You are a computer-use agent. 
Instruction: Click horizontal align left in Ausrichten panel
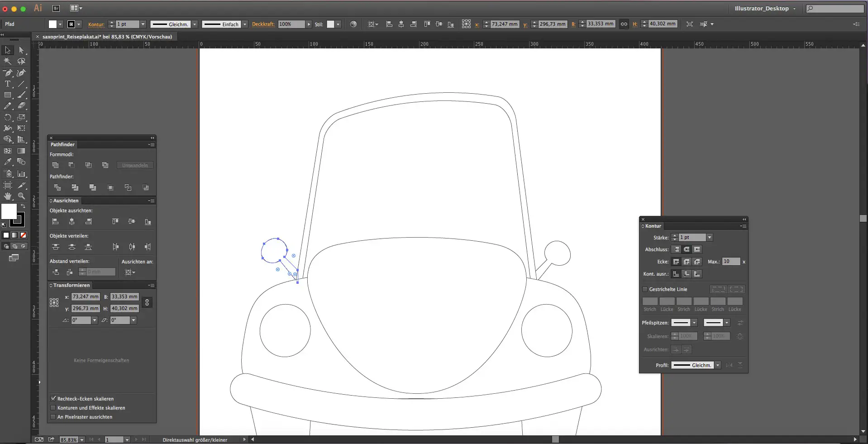(56, 221)
